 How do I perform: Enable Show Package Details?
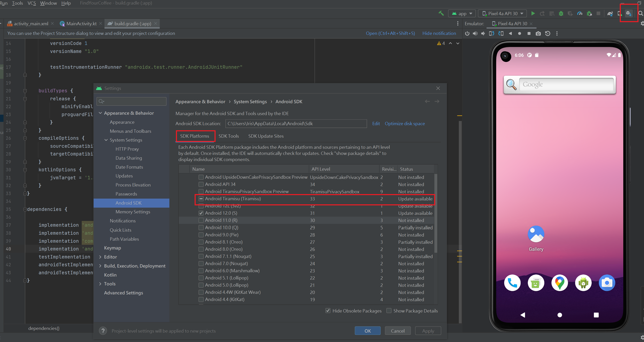[x=389, y=311]
